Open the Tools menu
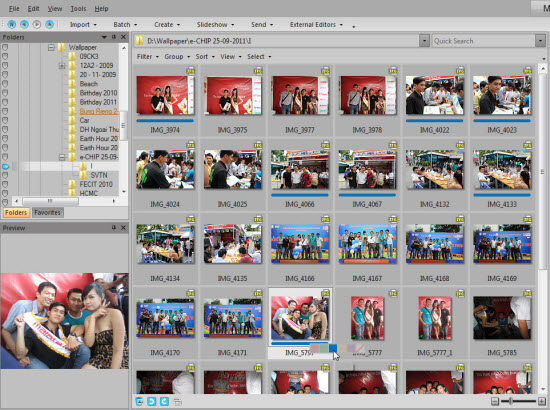Viewport: 550px width, 410px height. pos(78,8)
